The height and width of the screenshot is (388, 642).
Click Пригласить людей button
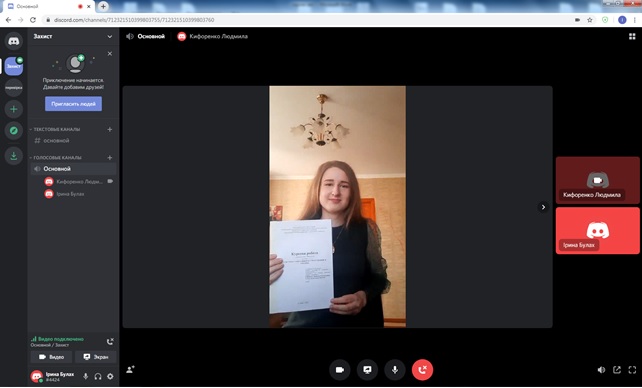click(x=73, y=104)
